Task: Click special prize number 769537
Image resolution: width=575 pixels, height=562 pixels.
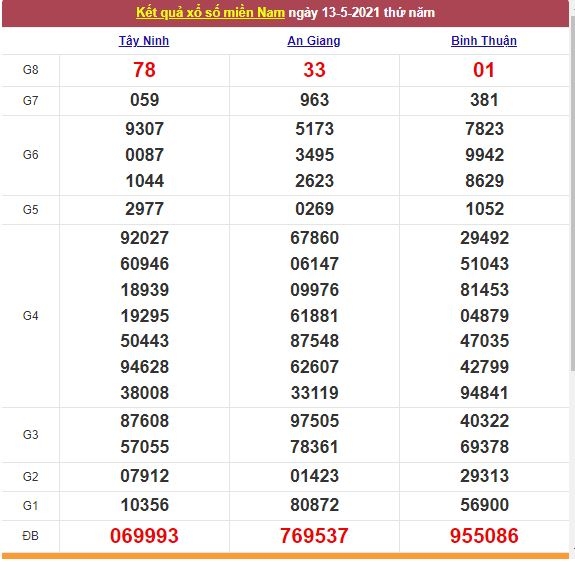Action: coord(314,536)
